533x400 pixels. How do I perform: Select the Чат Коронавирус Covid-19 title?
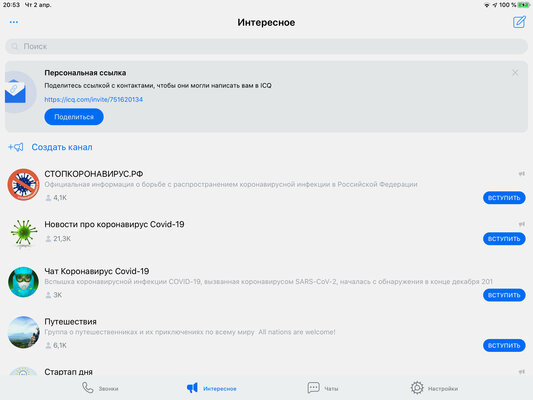point(97,271)
